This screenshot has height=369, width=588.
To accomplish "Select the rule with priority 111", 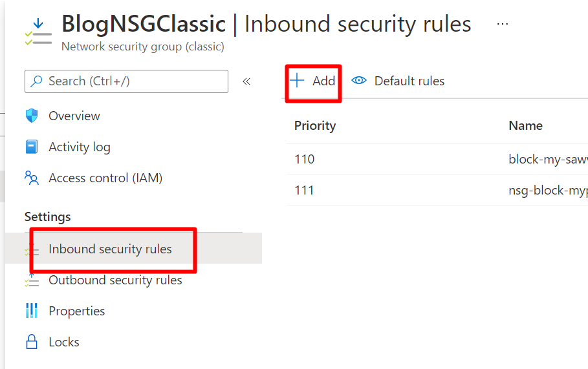I will coord(305,190).
